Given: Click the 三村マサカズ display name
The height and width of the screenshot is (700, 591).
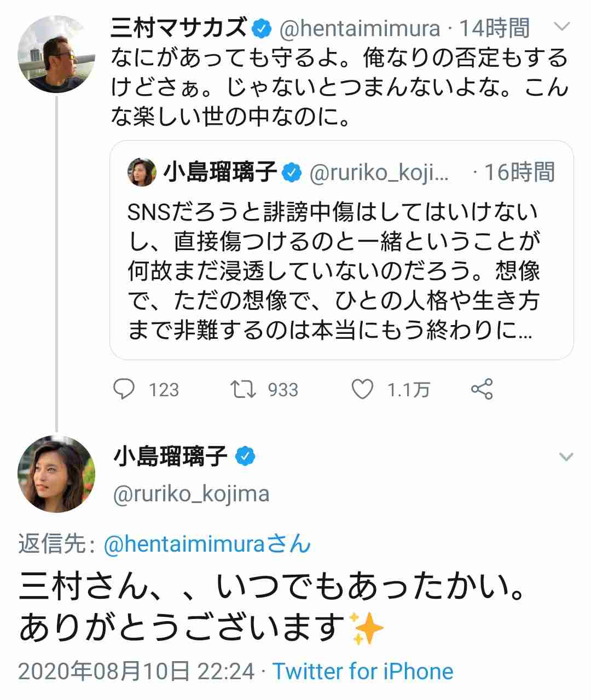Looking at the screenshot, I should point(179,27).
